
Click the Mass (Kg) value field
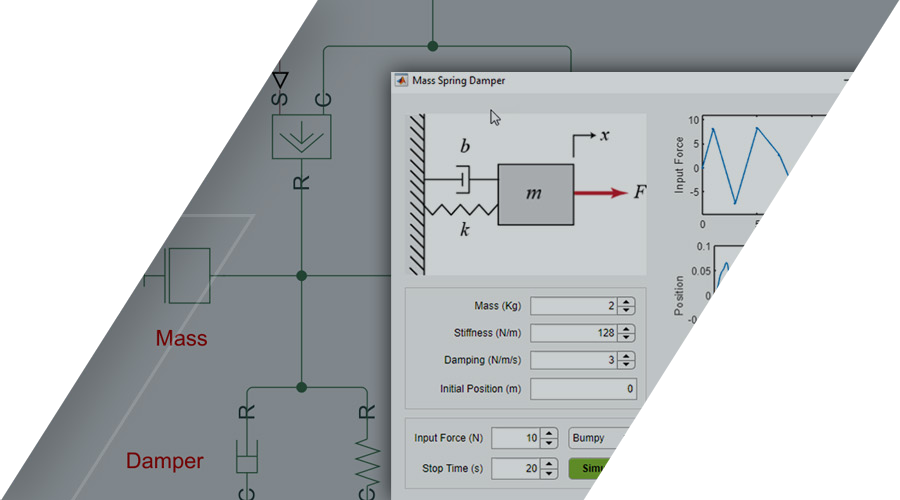pos(573,306)
